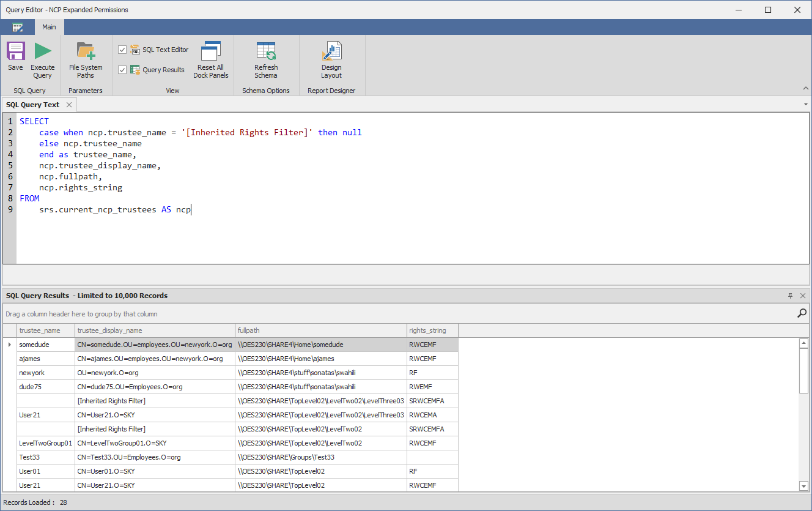This screenshot has width=812, height=511.
Task: Unpin the SQL Query Results panel
Action: (x=790, y=296)
